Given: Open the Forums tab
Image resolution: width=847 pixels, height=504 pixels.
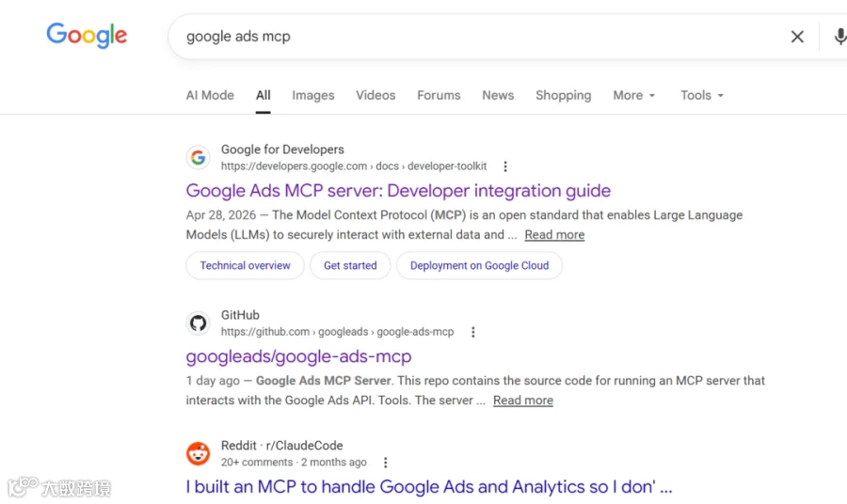Looking at the screenshot, I should click(439, 96).
